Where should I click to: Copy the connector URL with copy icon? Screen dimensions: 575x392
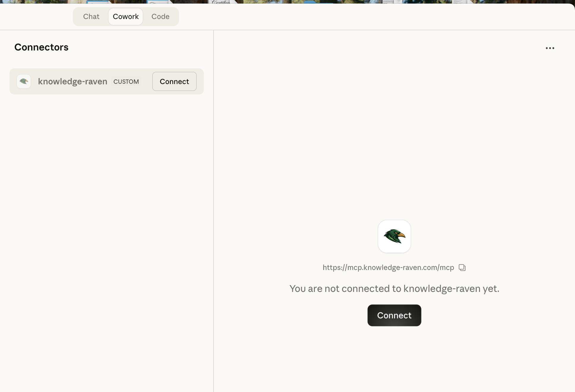point(462,268)
